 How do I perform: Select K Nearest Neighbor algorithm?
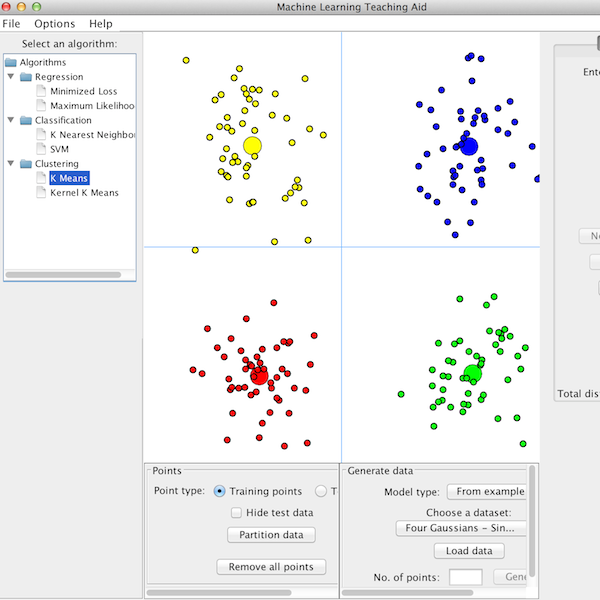tap(92, 135)
